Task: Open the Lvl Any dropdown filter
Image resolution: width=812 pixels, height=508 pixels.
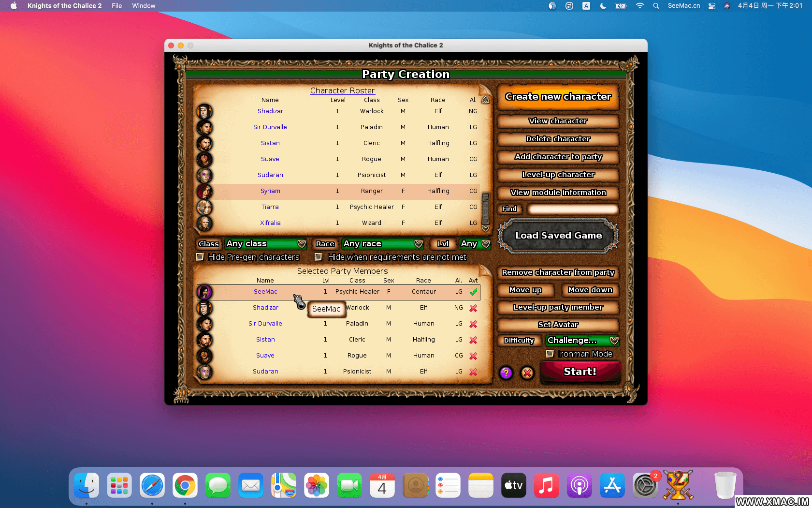Action: pos(475,244)
